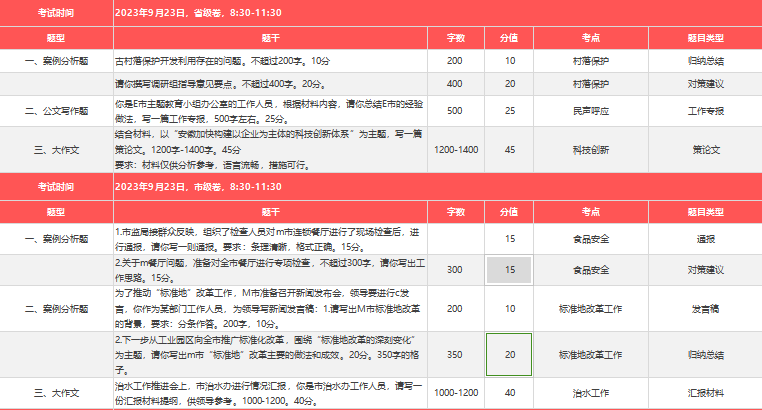Click the question text starting with '治水工作推进会上'
This screenshot has height=410, width=762.
270,393
